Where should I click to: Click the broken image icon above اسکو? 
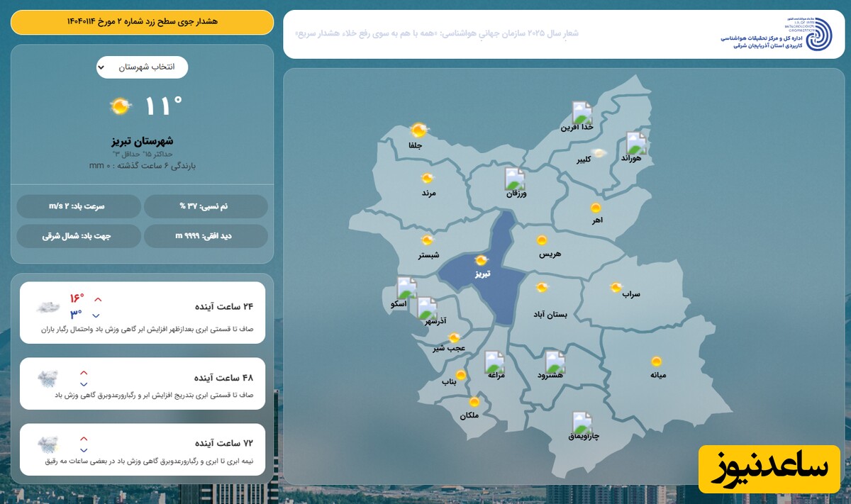point(407,288)
